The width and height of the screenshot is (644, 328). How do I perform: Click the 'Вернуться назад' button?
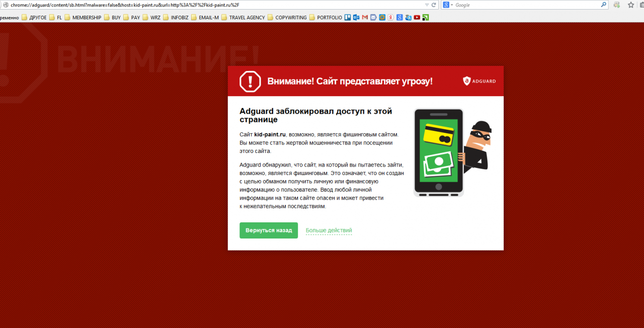click(x=269, y=230)
